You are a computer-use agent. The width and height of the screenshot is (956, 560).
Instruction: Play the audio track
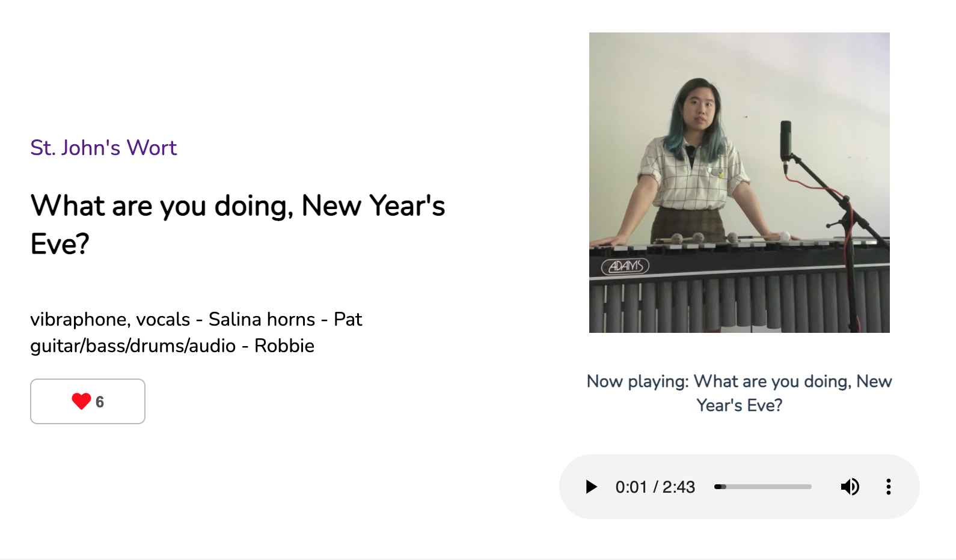click(592, 487)
